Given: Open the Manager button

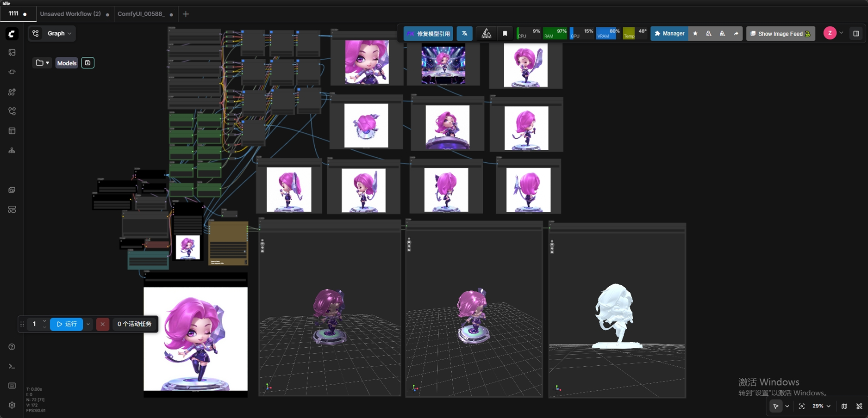Looking at the screenshot, I should 669,34.
